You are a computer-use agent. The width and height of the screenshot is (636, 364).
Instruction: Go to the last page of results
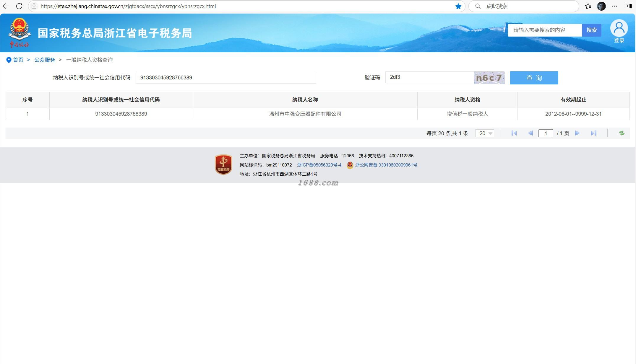(593, 133)
